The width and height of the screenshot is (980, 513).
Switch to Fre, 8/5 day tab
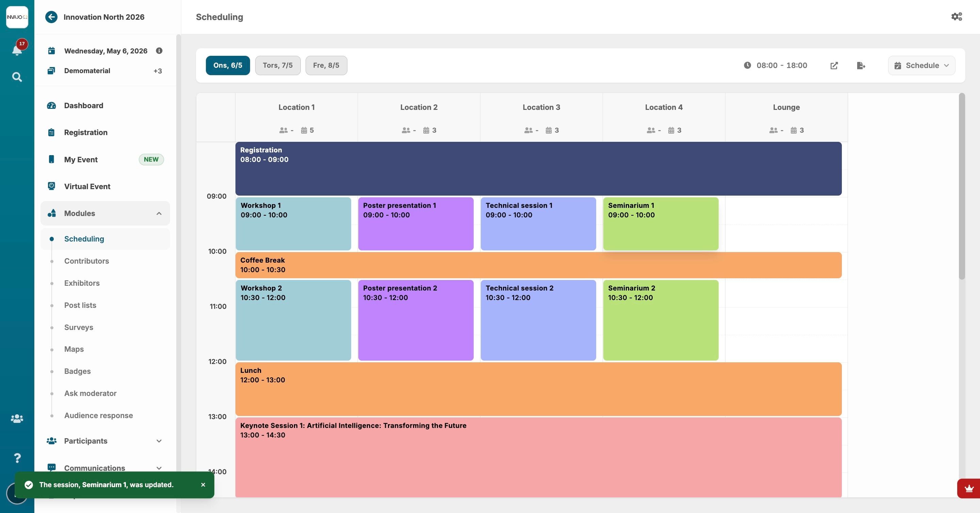click(x=326, y=65)
